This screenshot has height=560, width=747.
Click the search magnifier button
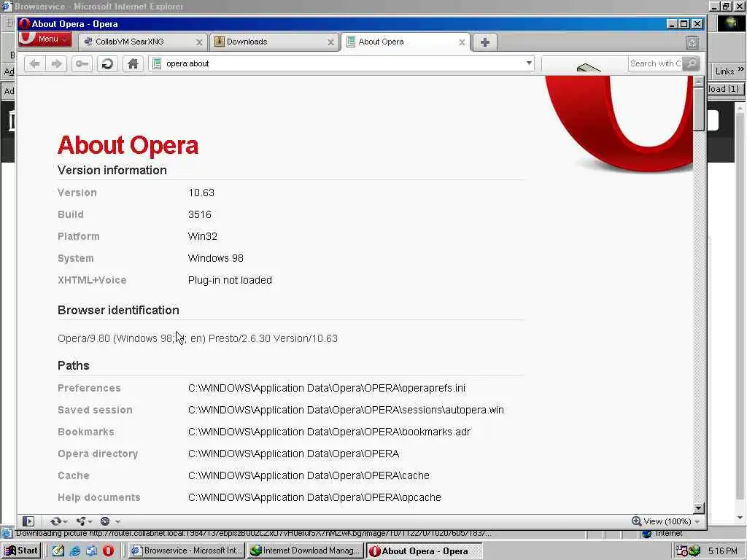point(691,63)
